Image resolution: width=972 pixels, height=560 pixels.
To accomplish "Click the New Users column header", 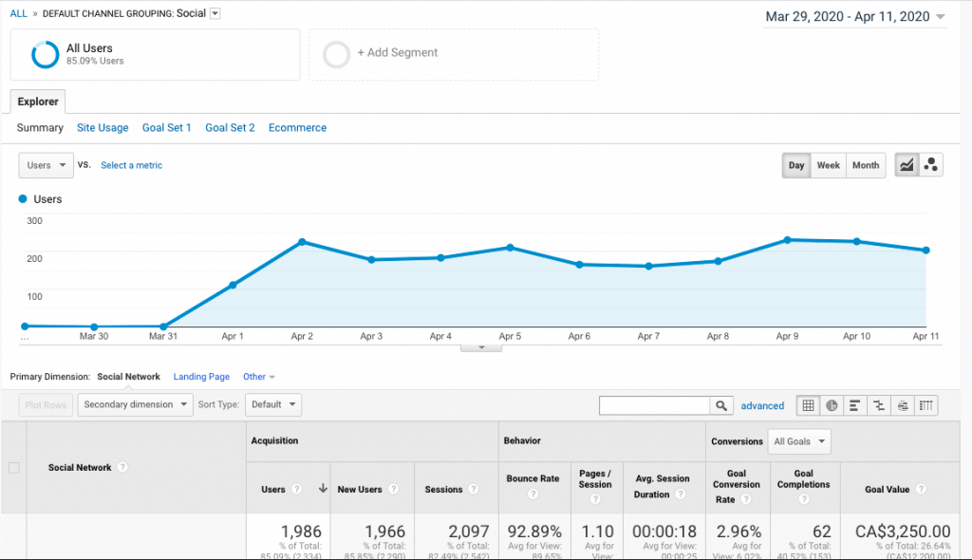I will tap(360, 490).
